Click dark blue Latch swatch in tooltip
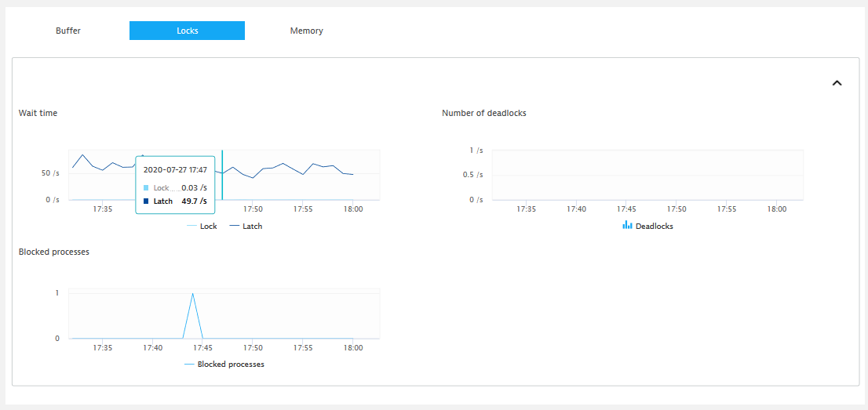868x410 pixels. 146,201
